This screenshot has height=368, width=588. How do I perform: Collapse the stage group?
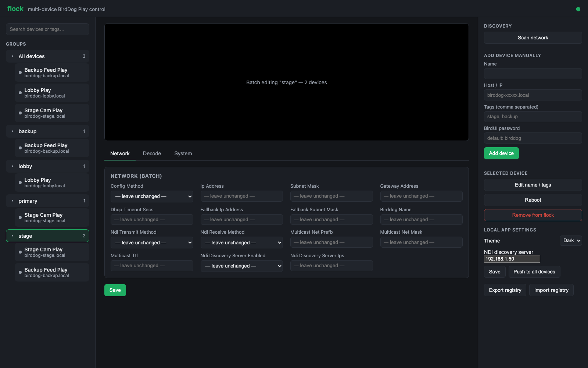pyautogui.click(x=12, y=236)
